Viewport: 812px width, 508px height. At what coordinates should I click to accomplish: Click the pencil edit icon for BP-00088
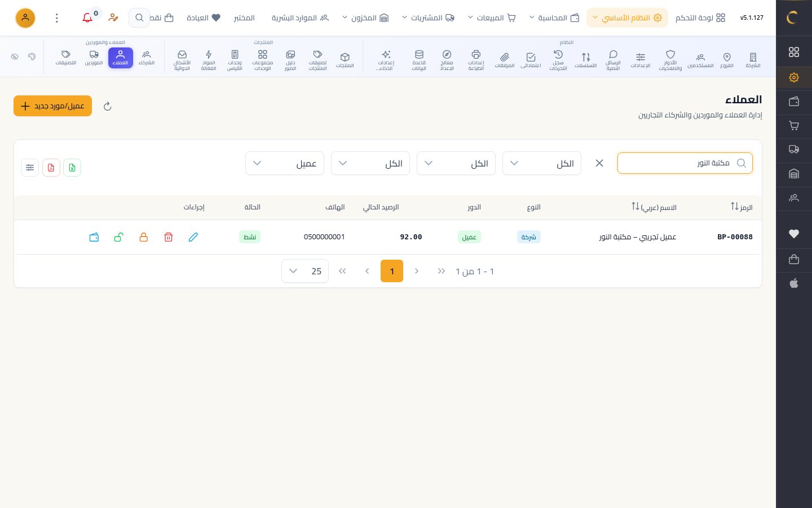[x=193, y=237]
